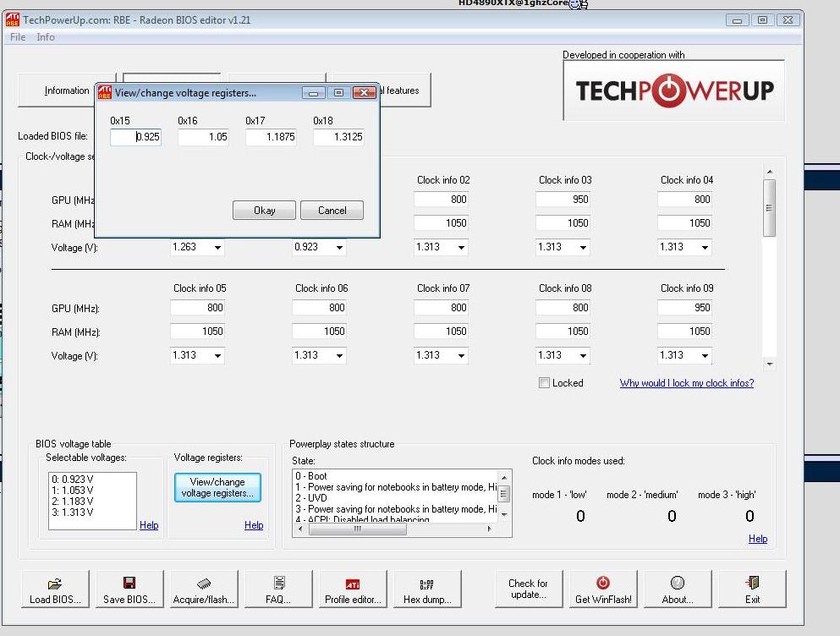
Task: Click Clock info 09 RAM MHz field
Action: click(684, 332)
